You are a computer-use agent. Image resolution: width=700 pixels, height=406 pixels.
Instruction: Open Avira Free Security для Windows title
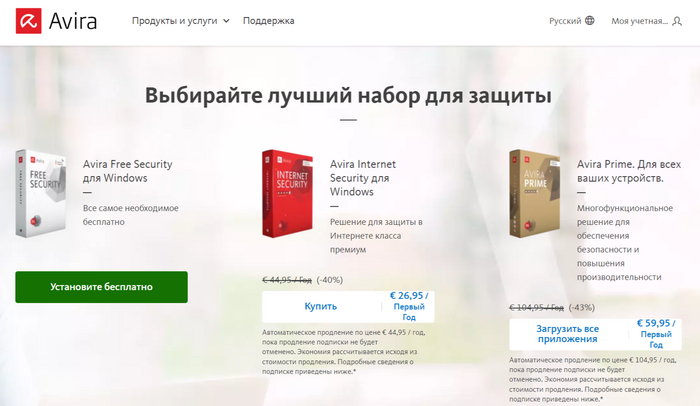coord(127,171)
